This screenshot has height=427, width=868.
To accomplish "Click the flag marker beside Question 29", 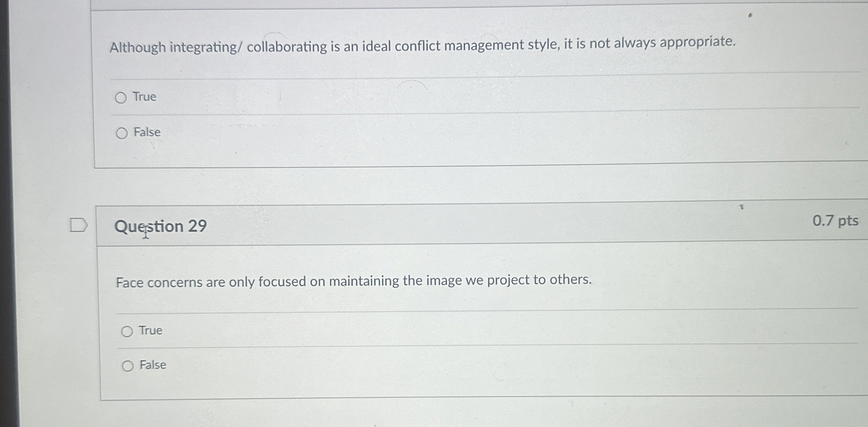I will tap(78, 226).
